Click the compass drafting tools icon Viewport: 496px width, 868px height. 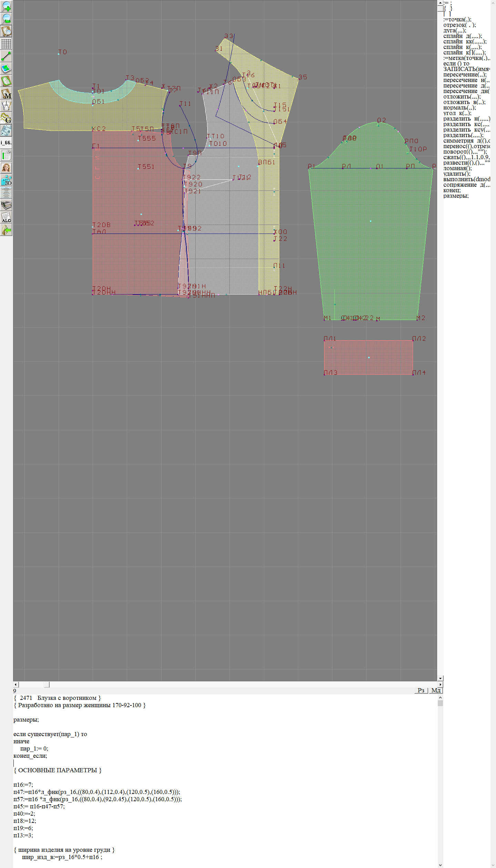6,106
